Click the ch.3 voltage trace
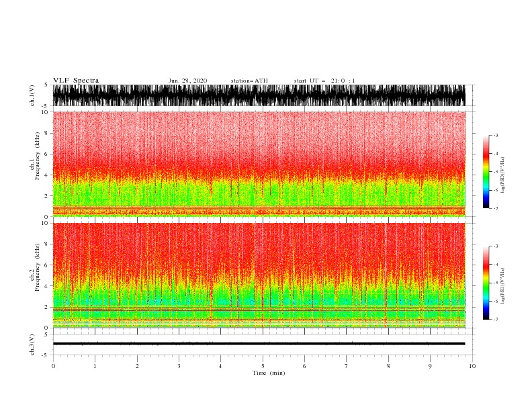Image resolution: width=532 pixels, height=411 pixels. pyautogui.click(x=259, y=344)
